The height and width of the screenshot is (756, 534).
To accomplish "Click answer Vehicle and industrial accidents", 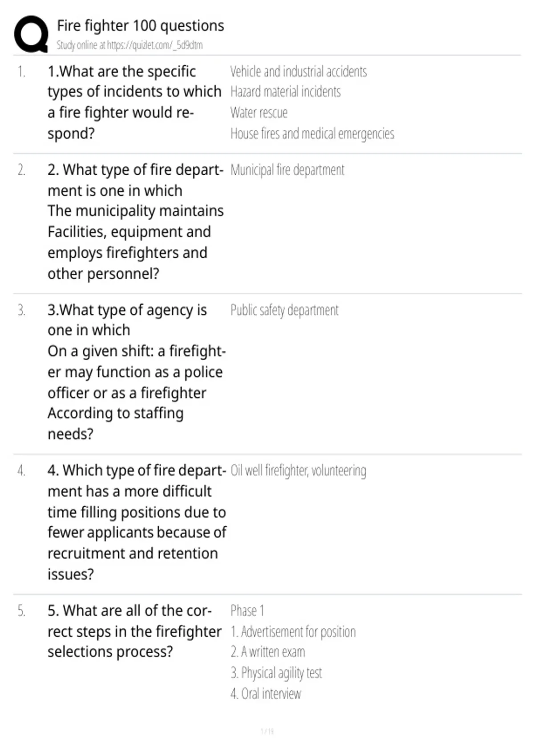I will [299, 72].
